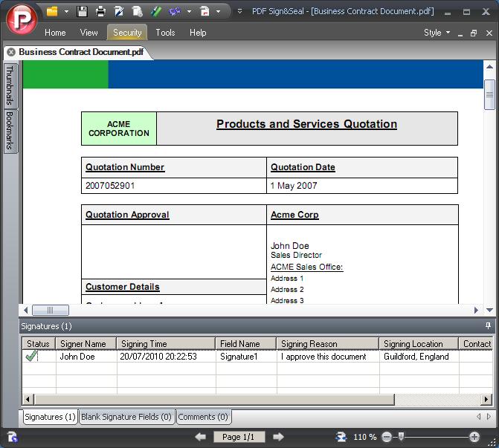Click the zoom in plus button

click(474, 437)
